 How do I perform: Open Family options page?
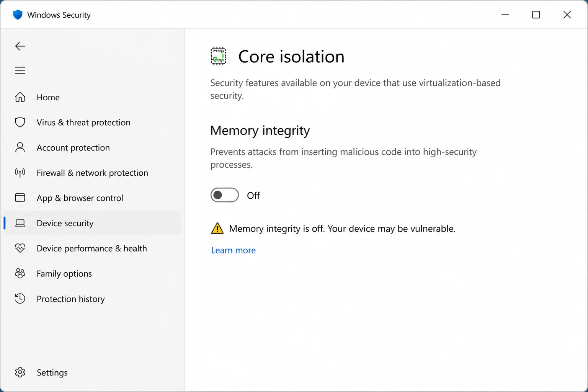tap(92, 274)
